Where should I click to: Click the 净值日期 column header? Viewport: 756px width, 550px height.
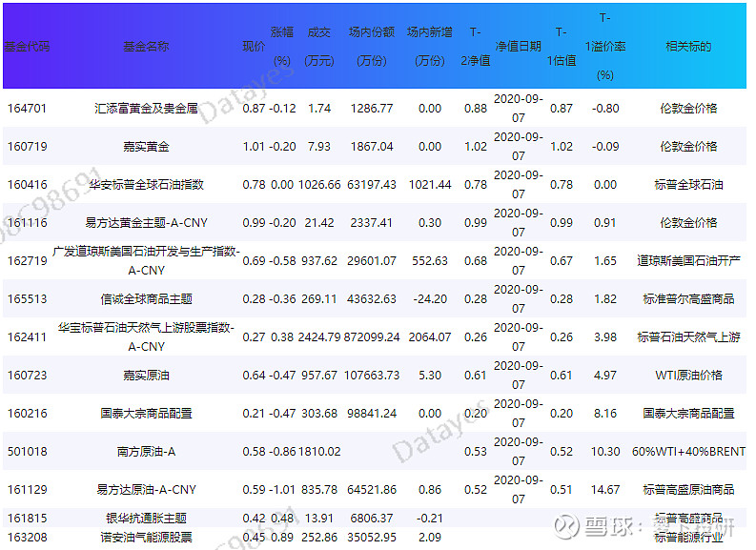click(518, 46)
